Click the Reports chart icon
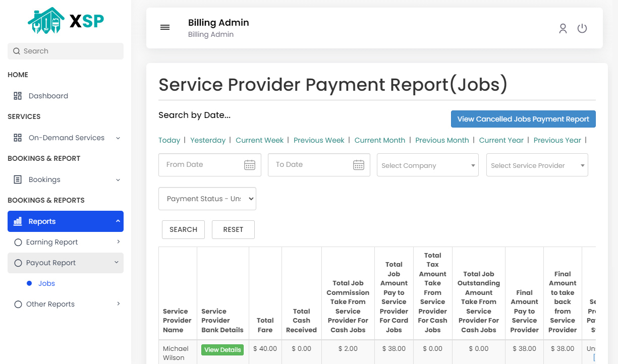The width and height of the screenshot is (618, 364). [x=19, y=221]
